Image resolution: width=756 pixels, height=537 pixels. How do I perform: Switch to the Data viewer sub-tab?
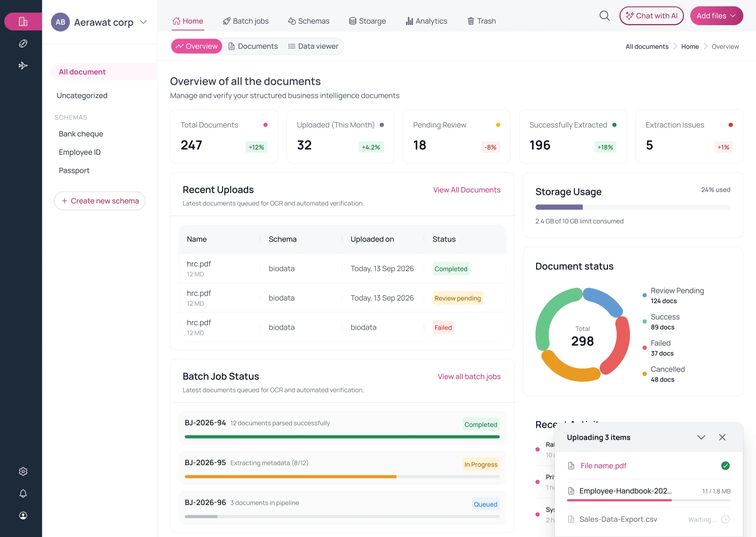pos(313,46)
